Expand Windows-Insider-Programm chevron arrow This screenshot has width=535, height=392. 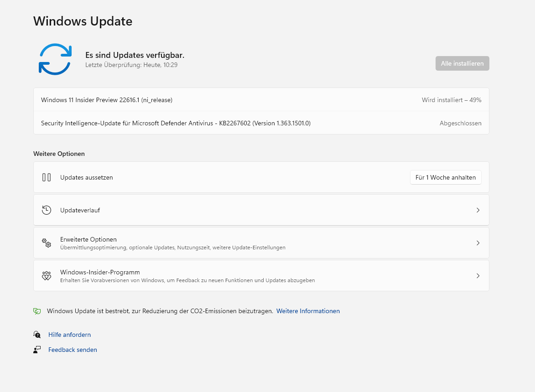pyautogui.click(x=478, y=276)
